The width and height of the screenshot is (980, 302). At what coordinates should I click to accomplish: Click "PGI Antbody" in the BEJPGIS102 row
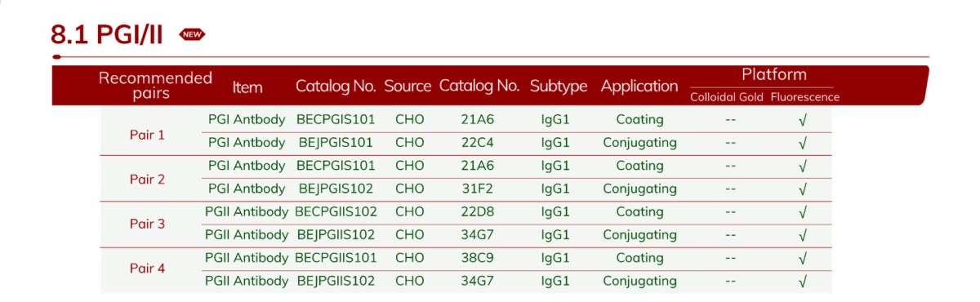point(247,189)
